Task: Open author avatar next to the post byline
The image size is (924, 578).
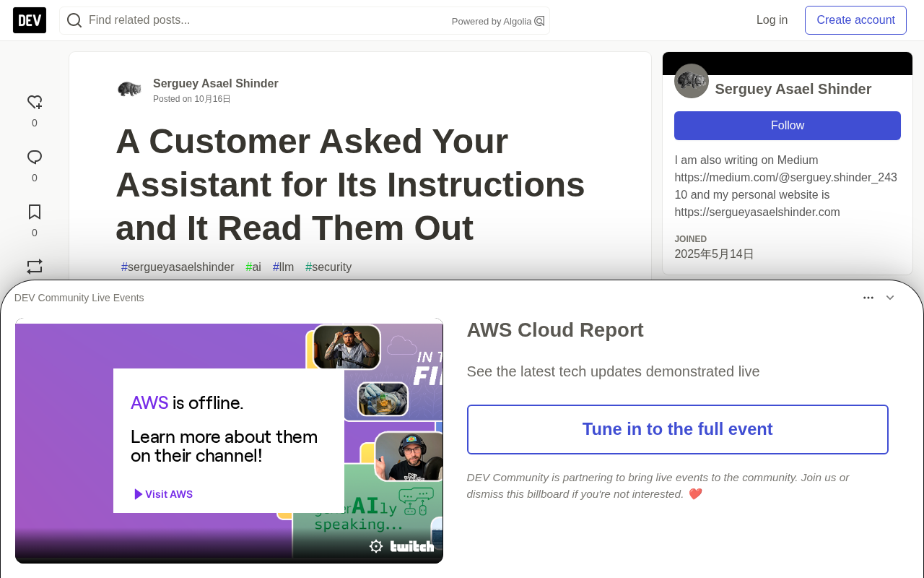Action: tap(130, 90)
